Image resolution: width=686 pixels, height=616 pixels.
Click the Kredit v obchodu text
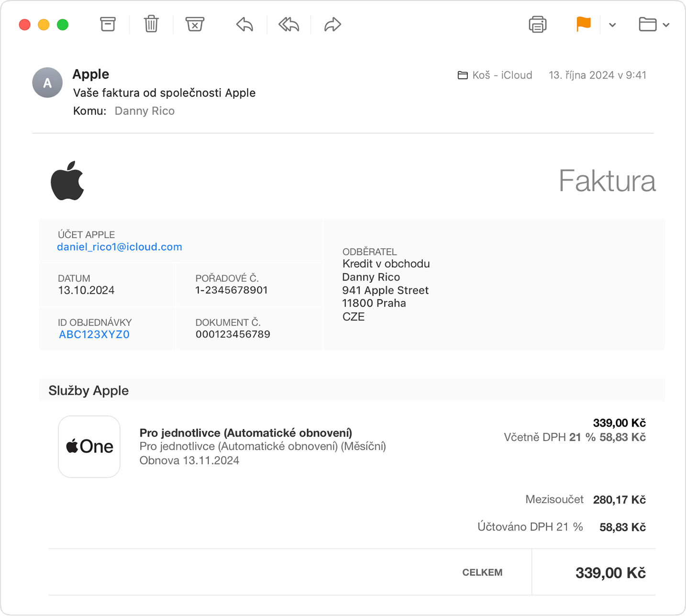[x=386, y=264]
